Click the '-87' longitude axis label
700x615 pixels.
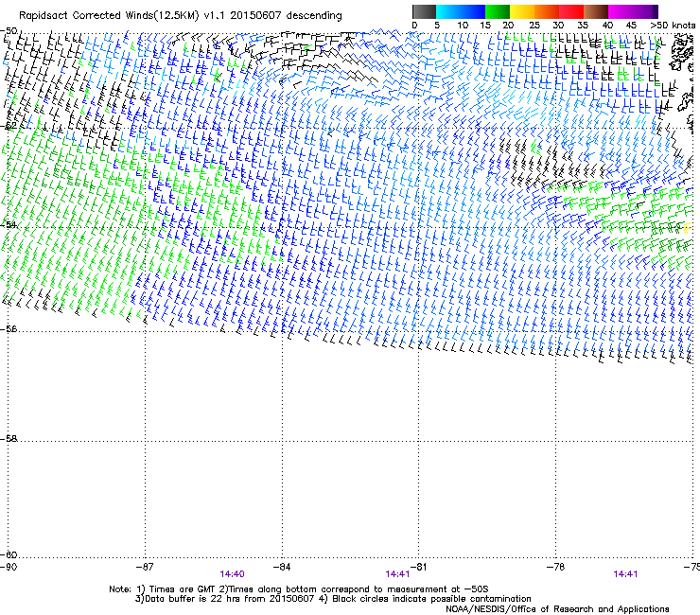pos(145,567)
